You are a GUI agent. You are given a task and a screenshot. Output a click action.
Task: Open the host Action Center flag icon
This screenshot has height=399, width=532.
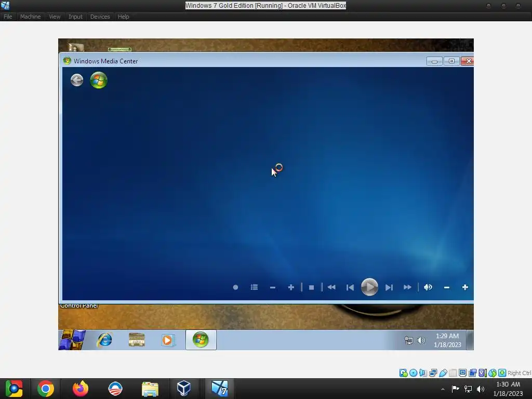pos(455,389)
